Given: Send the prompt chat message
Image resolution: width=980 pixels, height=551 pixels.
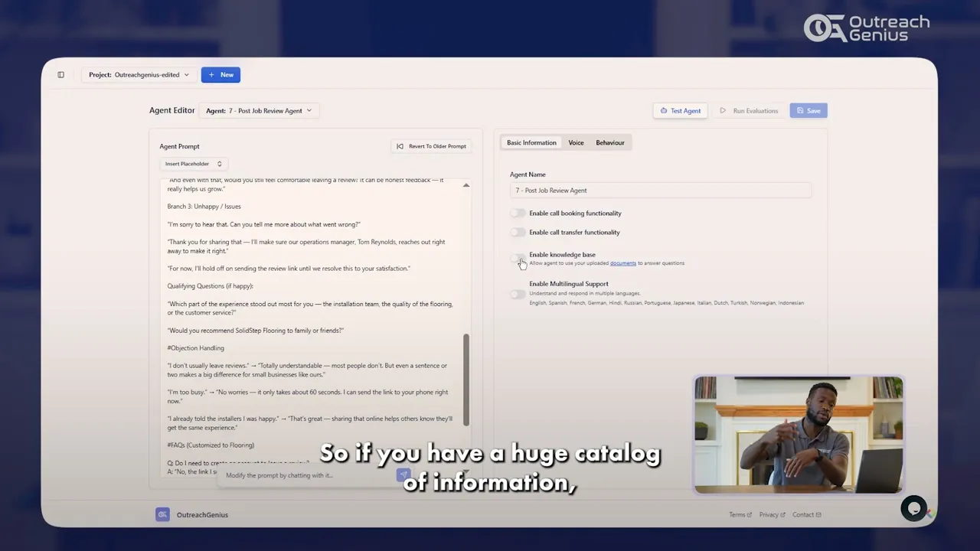Looking at the screenshot, I should coord(403,475).
